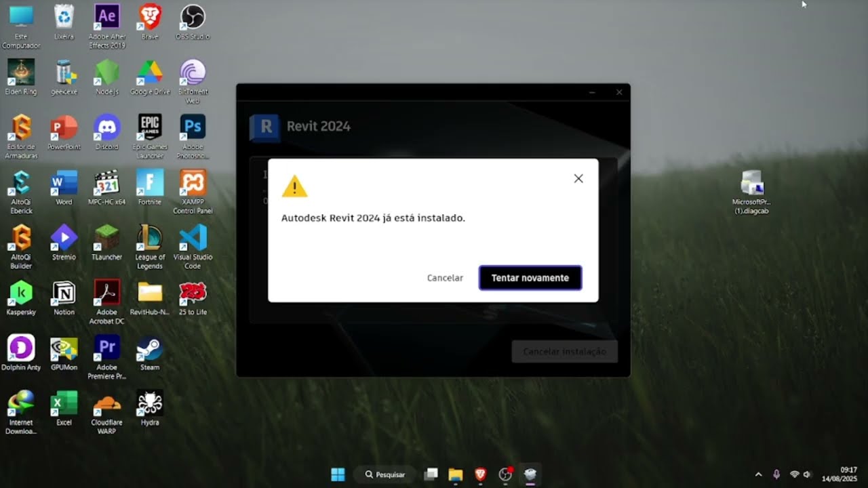Open Este Computador desktop icon
This screenshot has width=868, height=488.
pos(21,27)
